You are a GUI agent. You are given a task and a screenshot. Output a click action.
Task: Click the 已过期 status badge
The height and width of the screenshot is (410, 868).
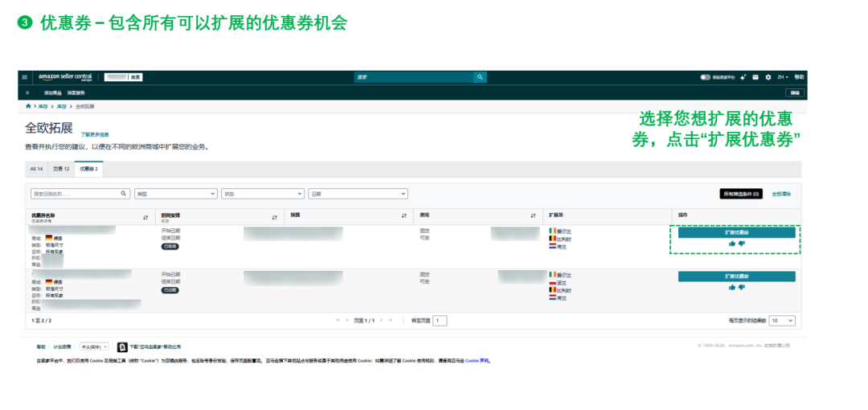[170, 289]
